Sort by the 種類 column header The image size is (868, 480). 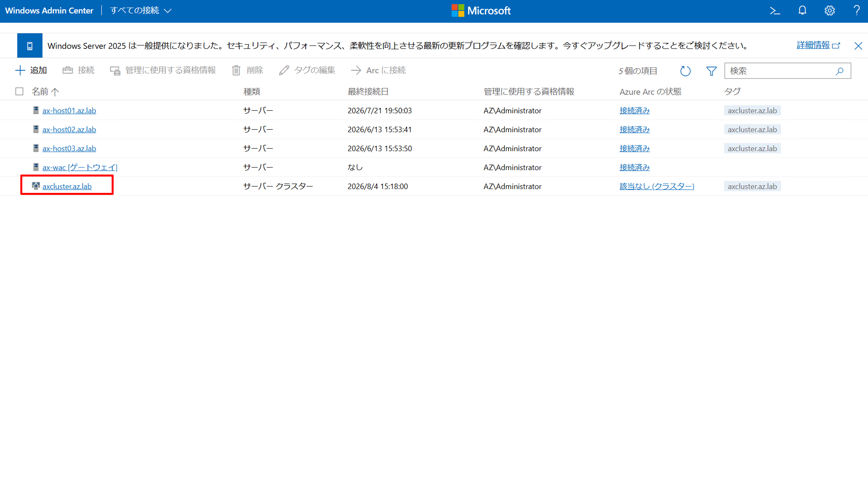pos(252,91)
